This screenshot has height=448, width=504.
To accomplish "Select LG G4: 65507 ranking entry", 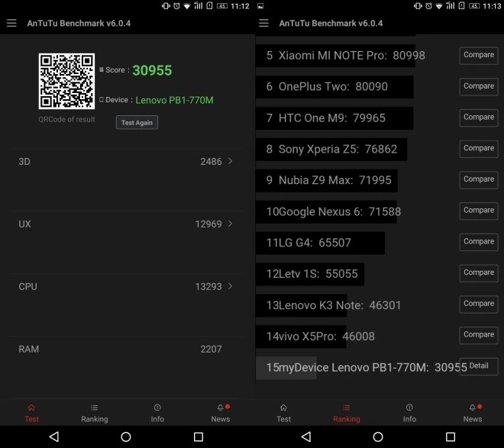I will point(309,243).
